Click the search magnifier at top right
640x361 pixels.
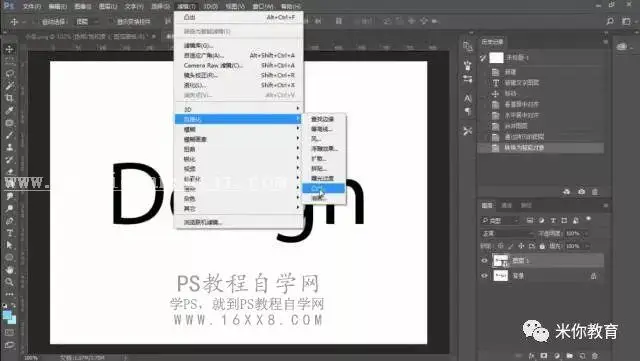pyautogui.click(x=610, y=21)
